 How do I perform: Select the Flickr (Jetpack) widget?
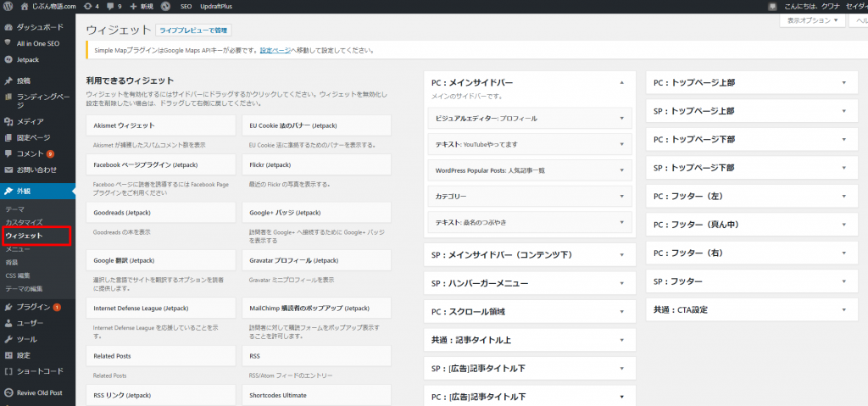[x=317, y=165]
